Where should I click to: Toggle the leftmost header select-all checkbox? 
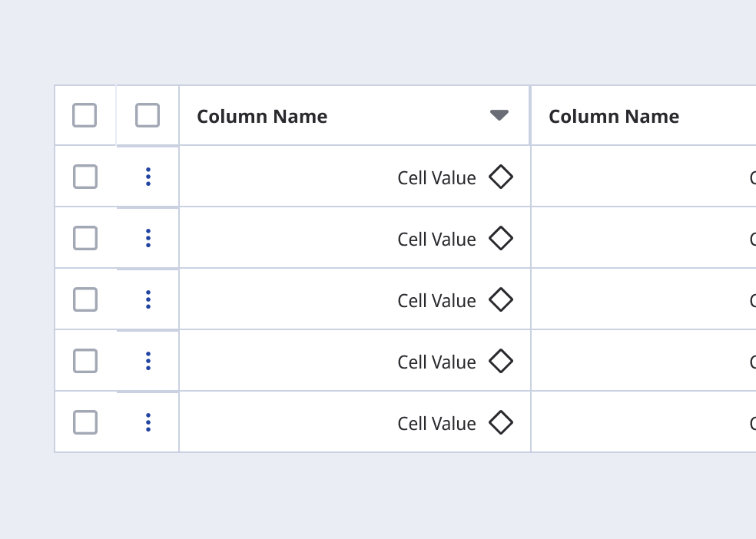pyautogui.click(x=85, y=115)
